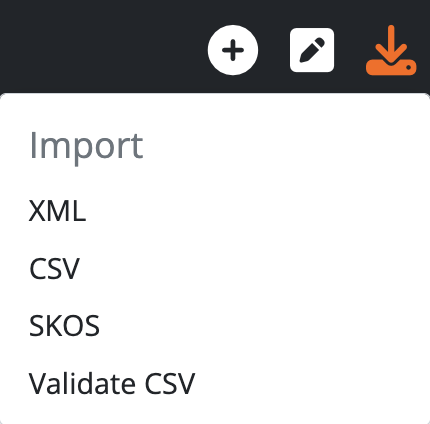This screenshot has width=430, height=424.
Task: Check a CSV file with Validate CSV
Action: coord(112,383)
